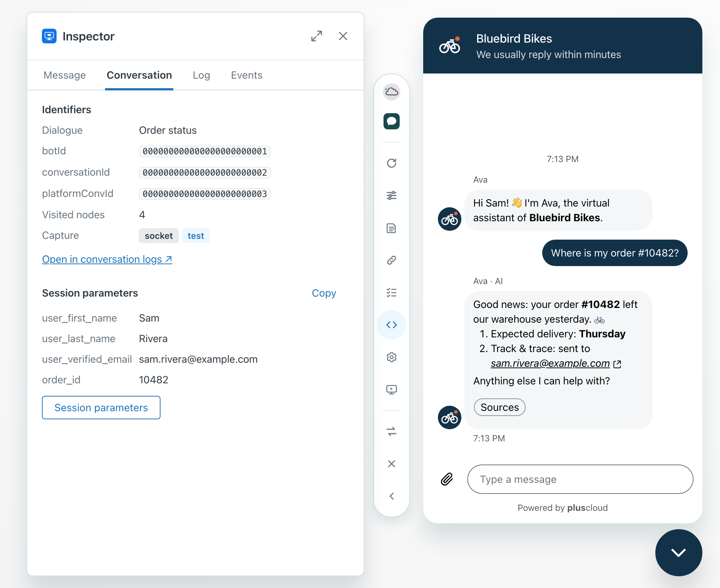Click the outlined Session parameters button
720x588 pixels.
101,408
